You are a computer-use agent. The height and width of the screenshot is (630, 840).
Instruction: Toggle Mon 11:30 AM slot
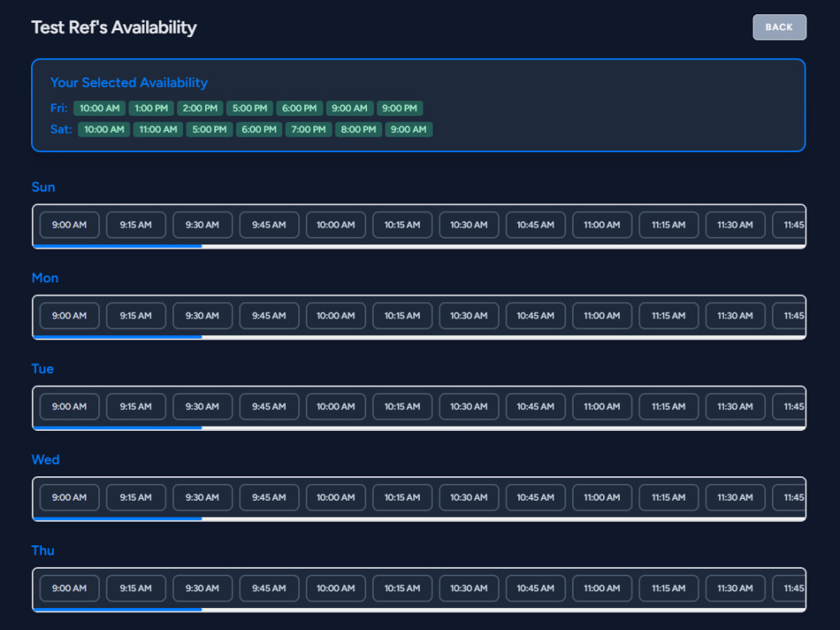(735, 316)
